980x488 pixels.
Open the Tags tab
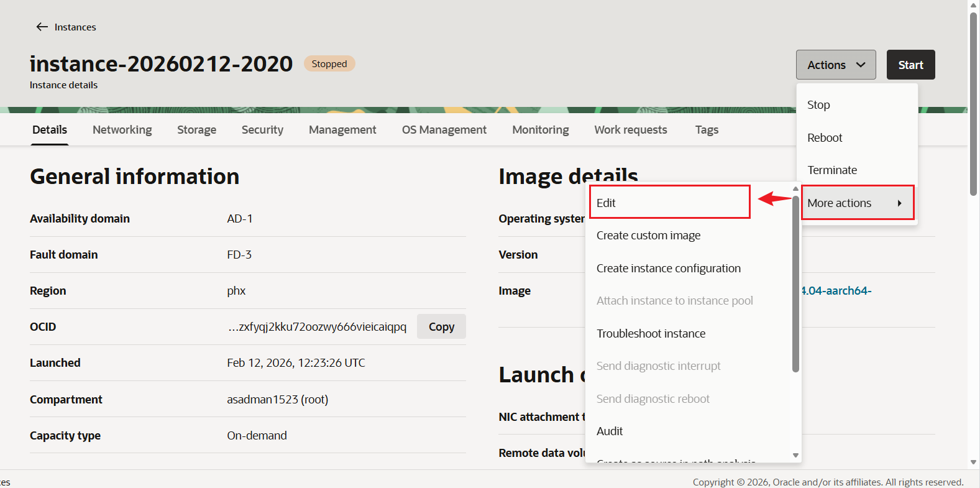pyautogui.click(x=707, y=129)
